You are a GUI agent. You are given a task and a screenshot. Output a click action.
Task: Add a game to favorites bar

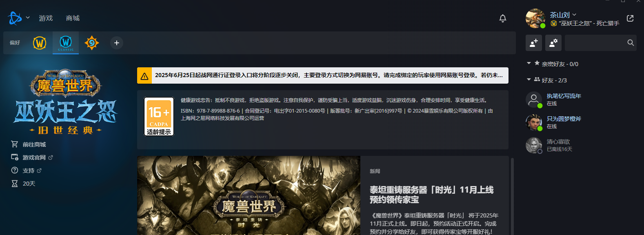click(117, 43)
